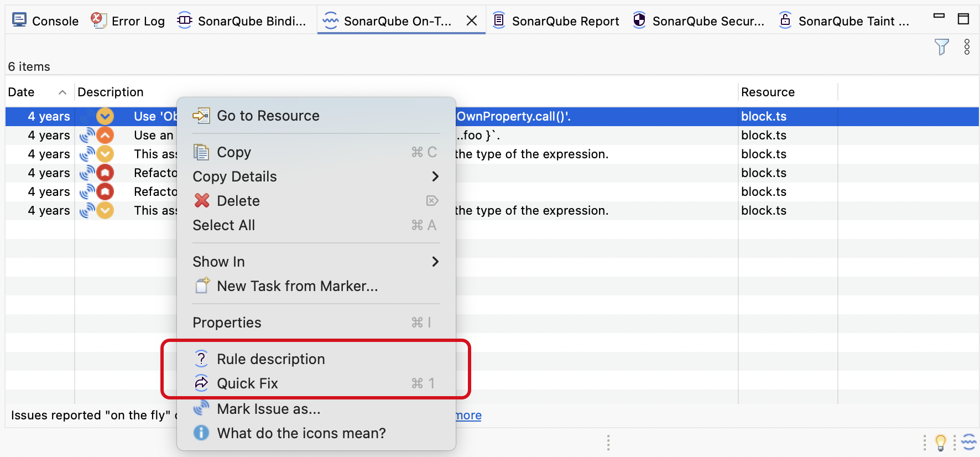The width and height of the screenshot is (980, 457).
Task: Click the New Task clipboard icon
Action: (202, 285)
